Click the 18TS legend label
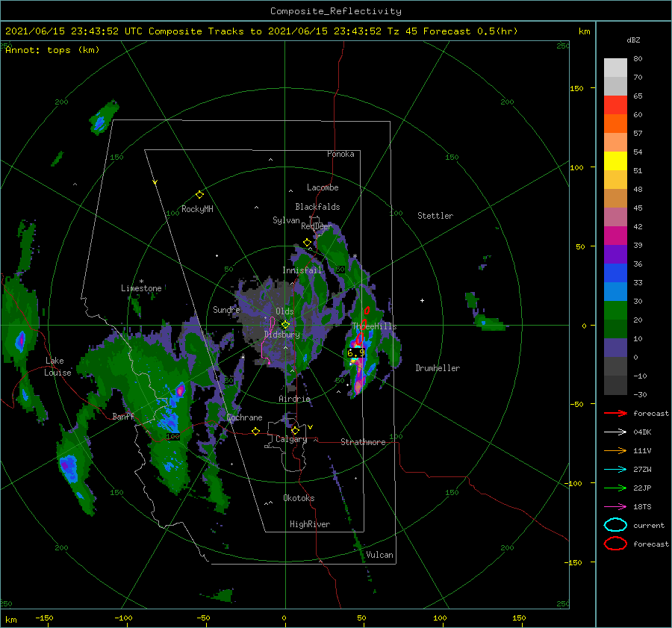 point(642,507)
